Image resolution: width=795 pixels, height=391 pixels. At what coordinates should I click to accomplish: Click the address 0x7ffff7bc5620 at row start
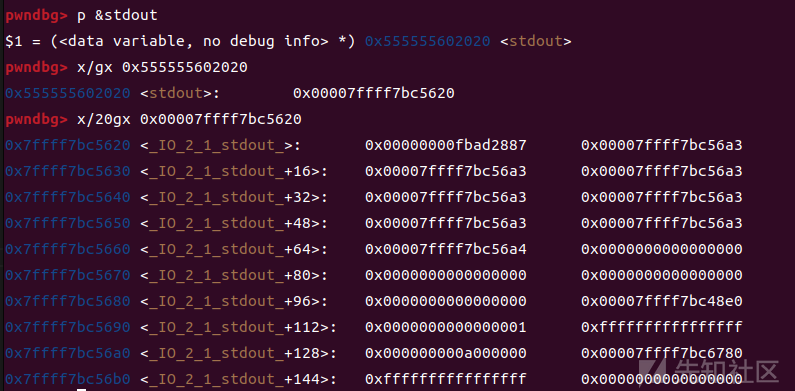point(67,146)
